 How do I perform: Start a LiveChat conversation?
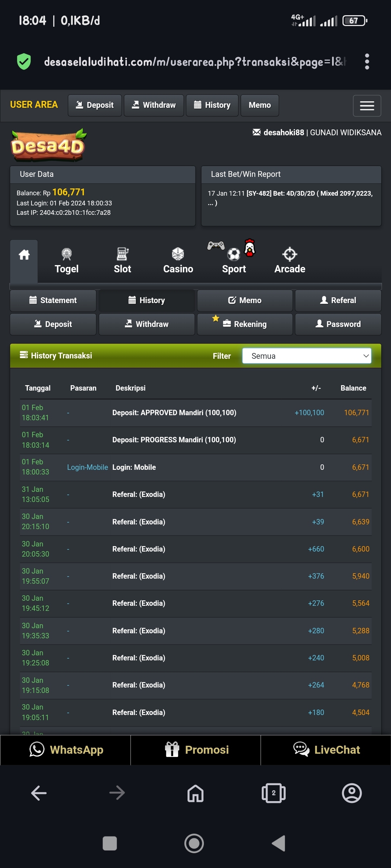tap(326, 750)
